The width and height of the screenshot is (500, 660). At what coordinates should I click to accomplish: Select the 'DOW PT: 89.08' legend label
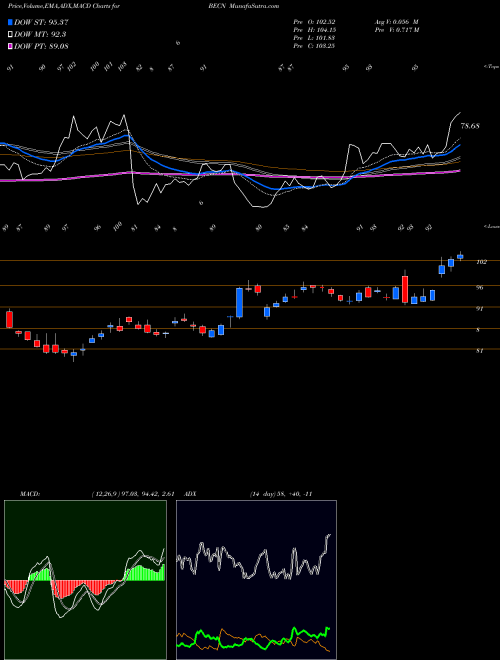[41, 46]
